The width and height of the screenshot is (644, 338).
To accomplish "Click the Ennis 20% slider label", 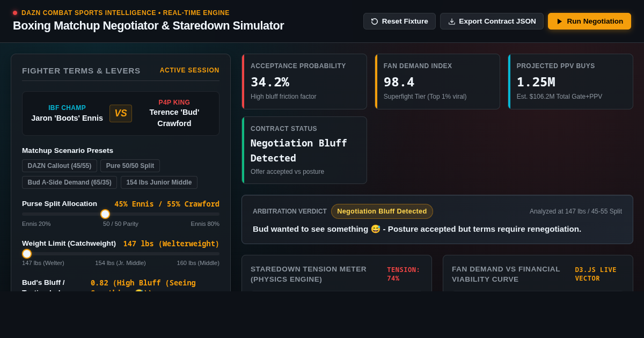I will click(x=36, y=224).
